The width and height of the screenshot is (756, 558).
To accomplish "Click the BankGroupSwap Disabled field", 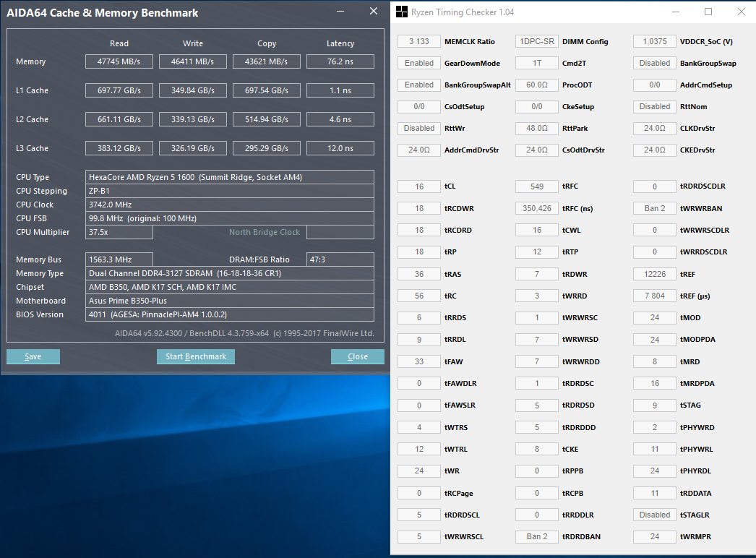I will (655, 63).
